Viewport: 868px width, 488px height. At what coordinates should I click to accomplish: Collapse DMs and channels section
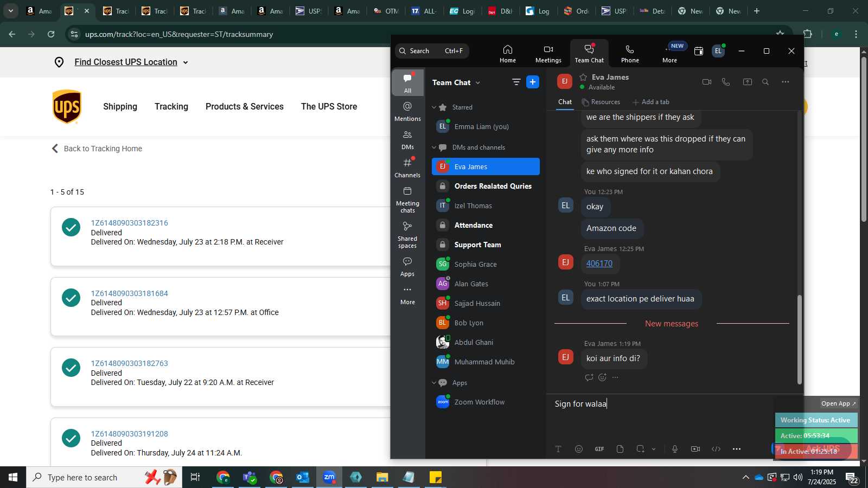point(434,147)
